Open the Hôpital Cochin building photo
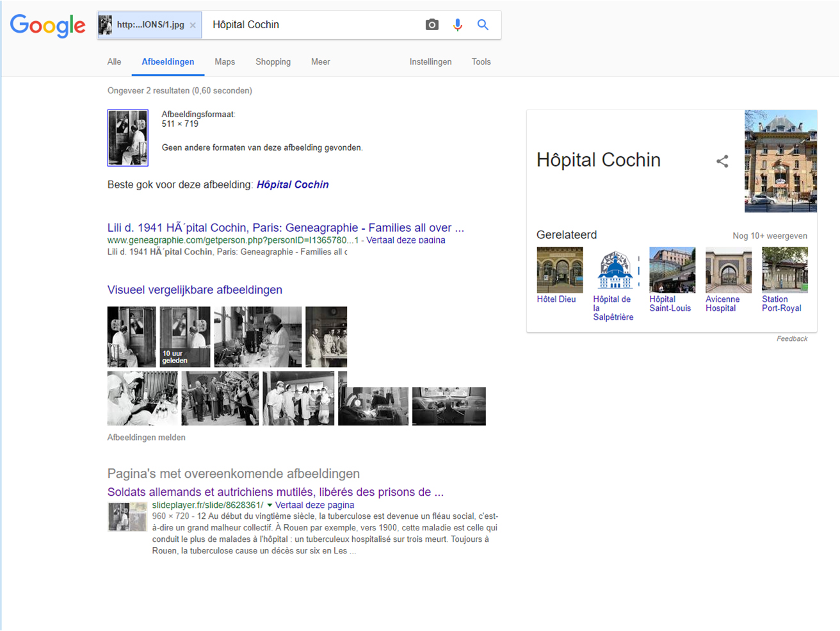 tap(780, 161)
